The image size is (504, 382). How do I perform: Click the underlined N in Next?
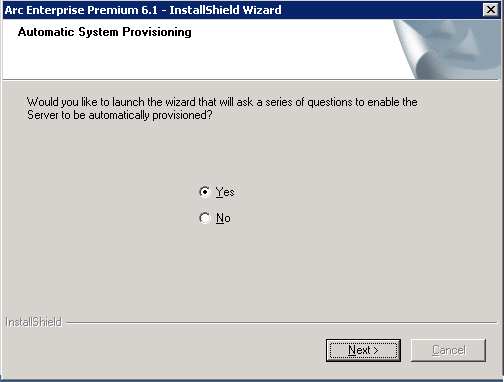(x=352, y=350)
